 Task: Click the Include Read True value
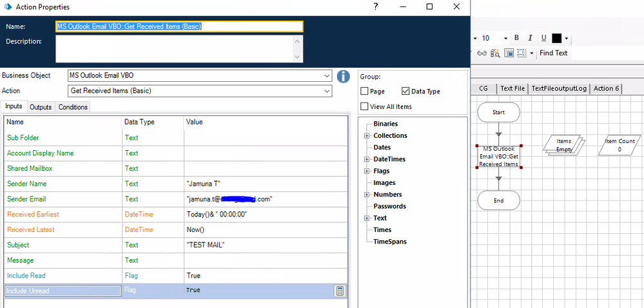(x=193, y=276)
